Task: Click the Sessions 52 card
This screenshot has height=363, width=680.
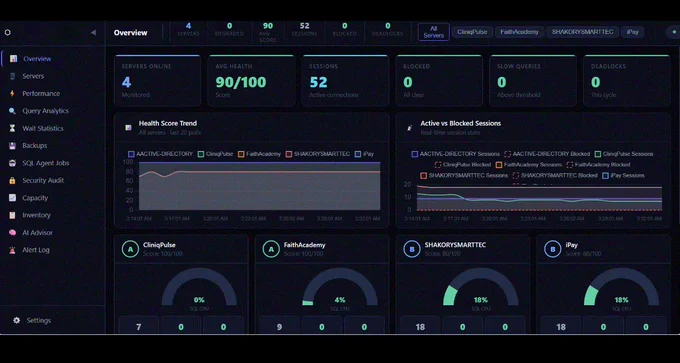Action: click(345, 81)
